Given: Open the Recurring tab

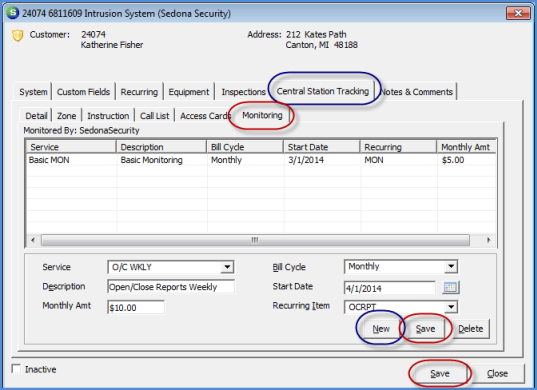Looking at the screenshot, I should 139,92.
